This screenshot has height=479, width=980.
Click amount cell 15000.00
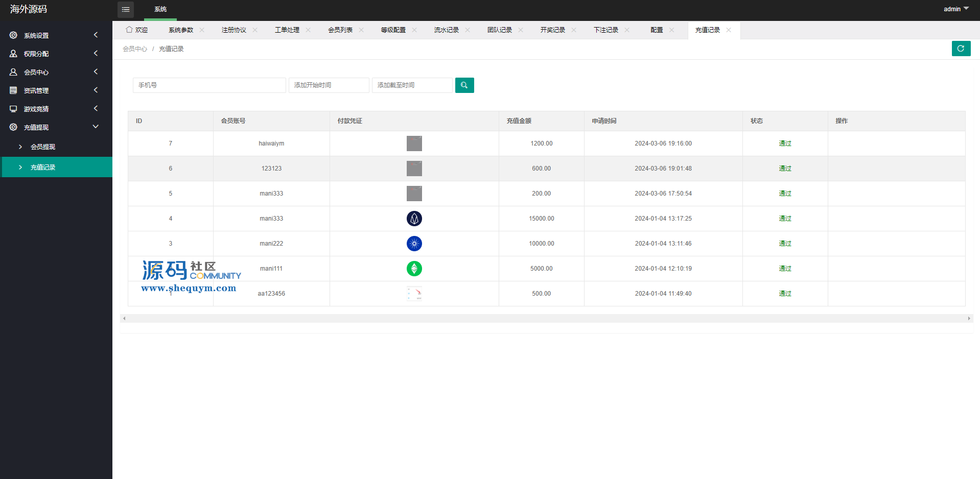click(542, 219)
